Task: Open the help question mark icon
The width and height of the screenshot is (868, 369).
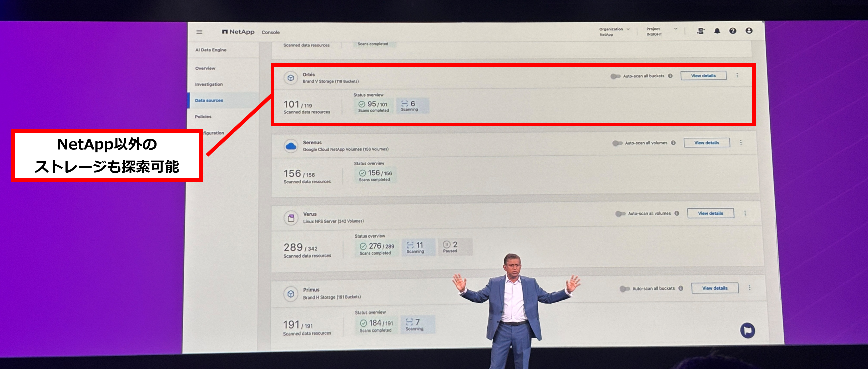Action: point(733,31)
